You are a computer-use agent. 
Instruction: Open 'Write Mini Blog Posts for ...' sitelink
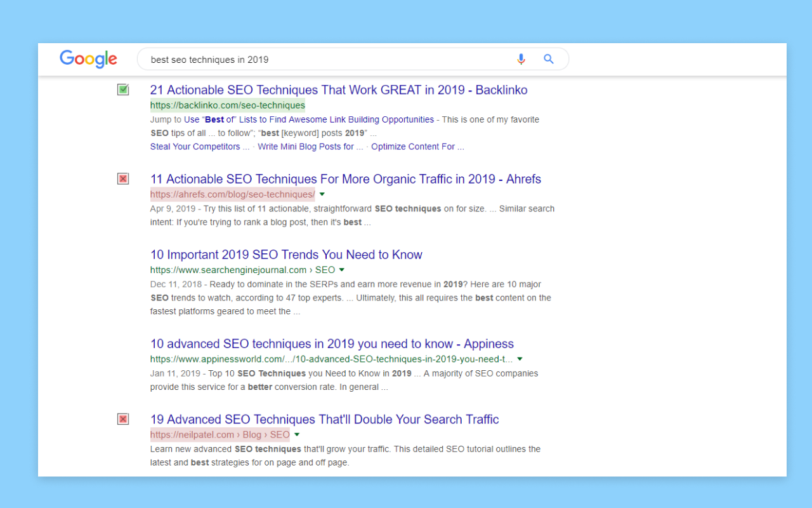[310, 147]
